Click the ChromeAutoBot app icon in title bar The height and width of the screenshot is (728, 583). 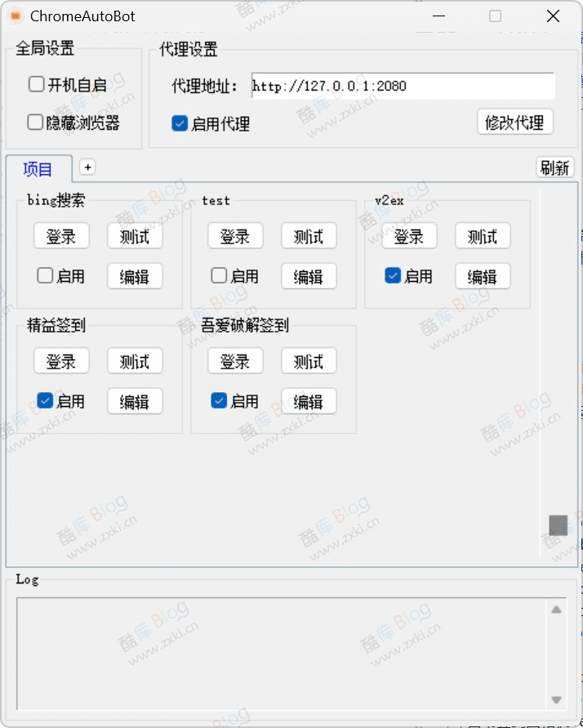[x=16, y=16]
